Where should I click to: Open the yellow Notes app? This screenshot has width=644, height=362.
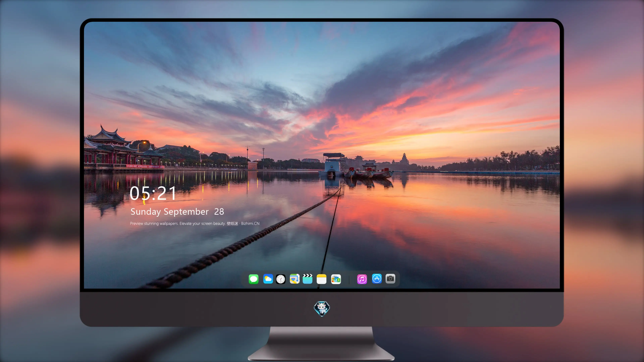coord(321,279)
